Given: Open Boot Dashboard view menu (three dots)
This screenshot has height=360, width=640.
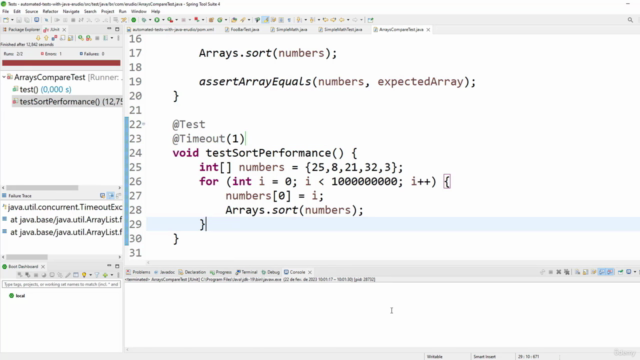Looking at the screenshot, I should (118, 275).
